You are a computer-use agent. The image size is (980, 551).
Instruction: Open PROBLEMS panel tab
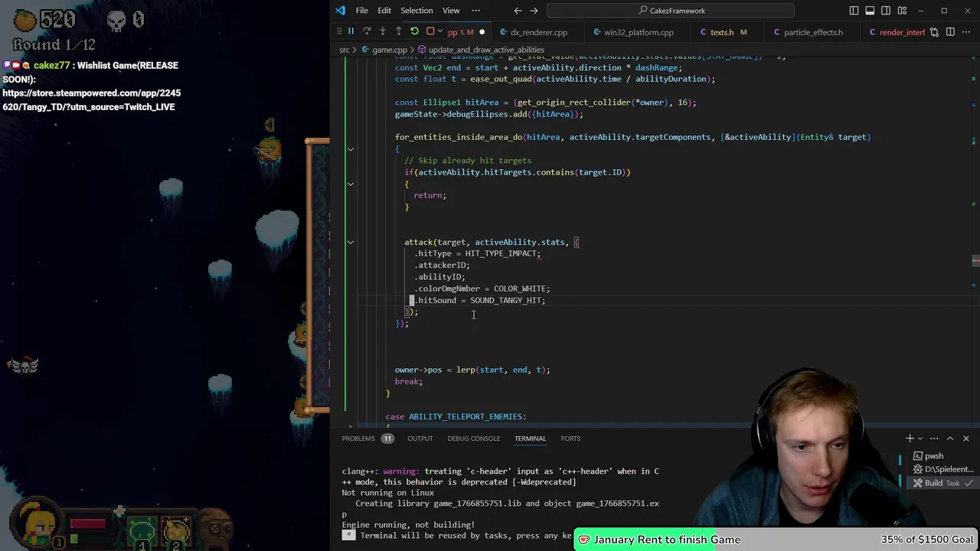(x=358, y=439)
